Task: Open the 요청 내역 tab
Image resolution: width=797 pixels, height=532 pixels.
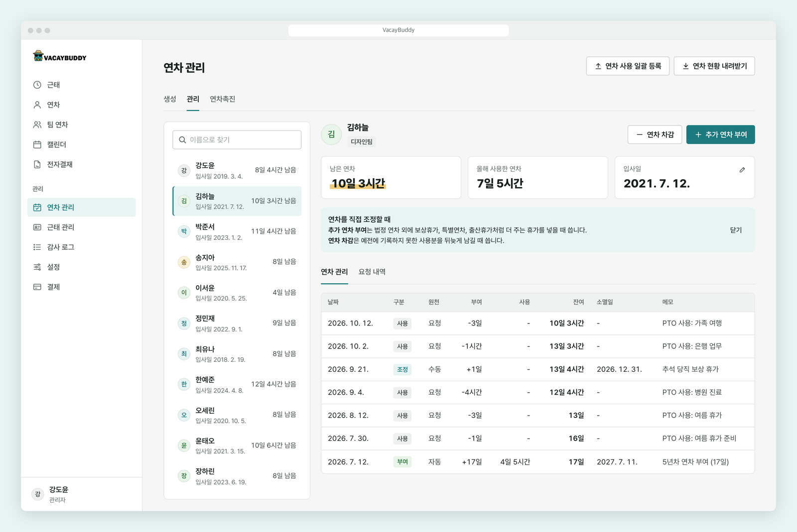Action: click(372, 272)
